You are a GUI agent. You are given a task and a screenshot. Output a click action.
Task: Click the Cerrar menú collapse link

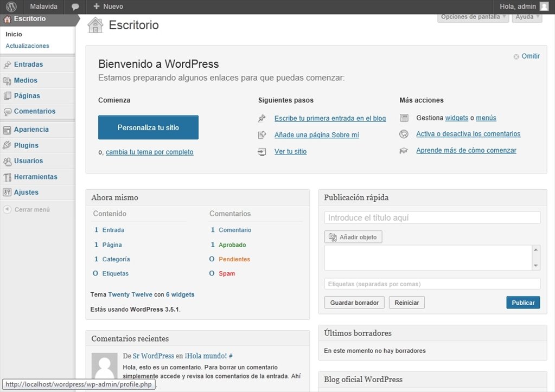tap(32, 209)
